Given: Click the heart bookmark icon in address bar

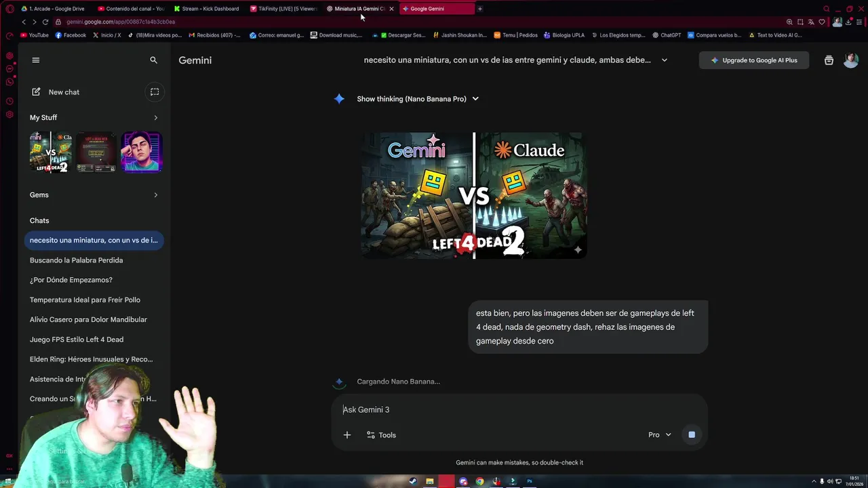Looking at the screenshot, I should (x=822, y=22).
